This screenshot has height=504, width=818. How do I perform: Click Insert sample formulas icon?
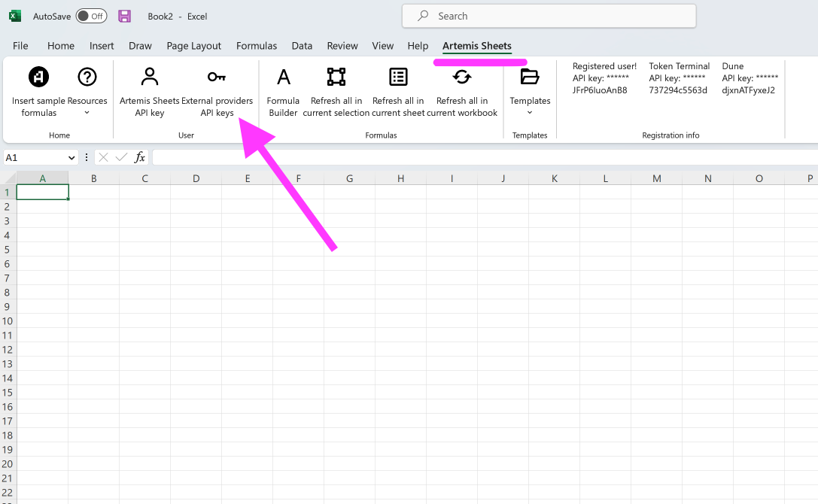pos(38,77)
